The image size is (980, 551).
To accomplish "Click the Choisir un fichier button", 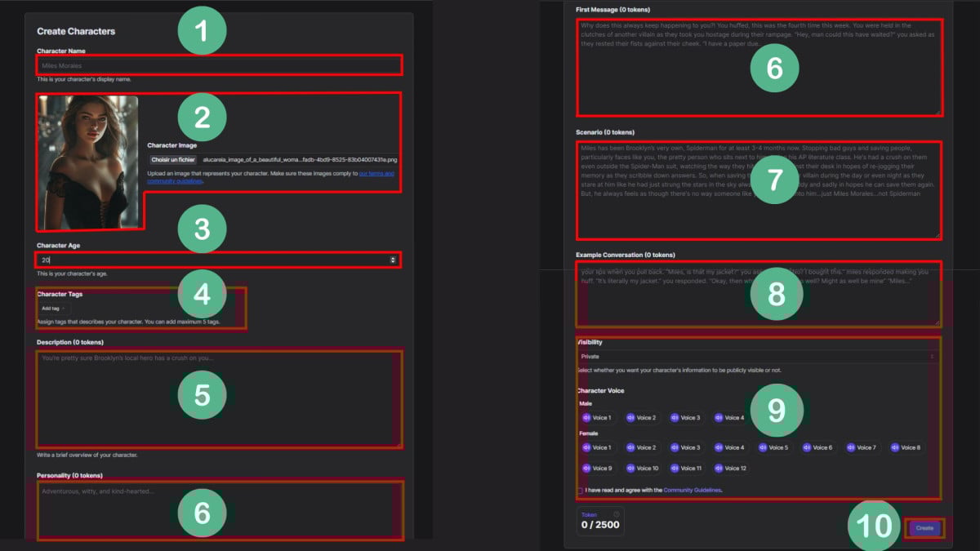I will [171, 160].
